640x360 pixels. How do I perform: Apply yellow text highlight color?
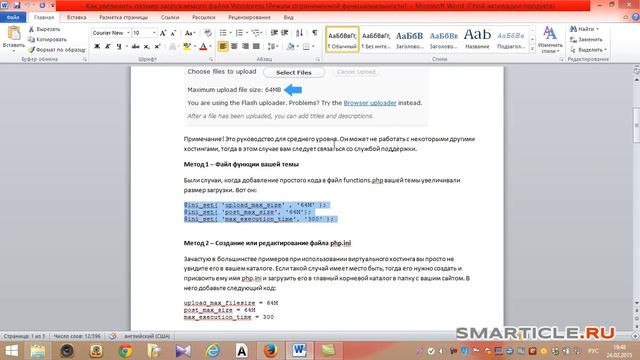coord(187,47)
